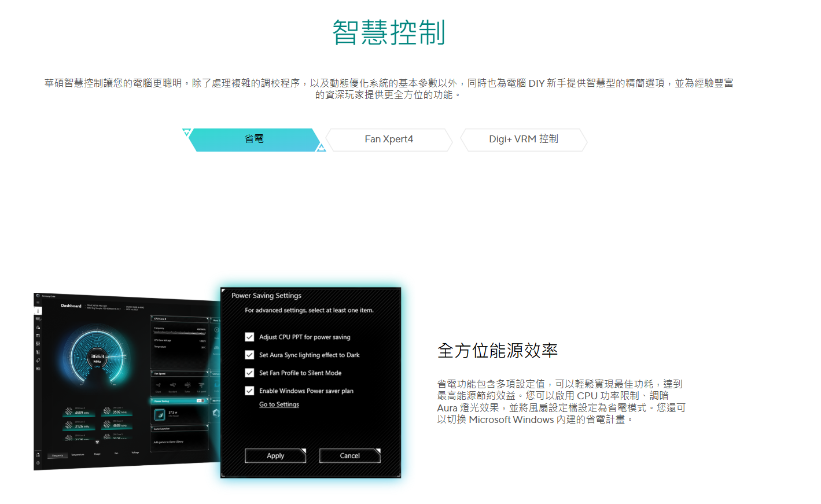Uncheck Set Aura Sync lighting effect to Dark

pyautogui.click(x=249, y=355)
